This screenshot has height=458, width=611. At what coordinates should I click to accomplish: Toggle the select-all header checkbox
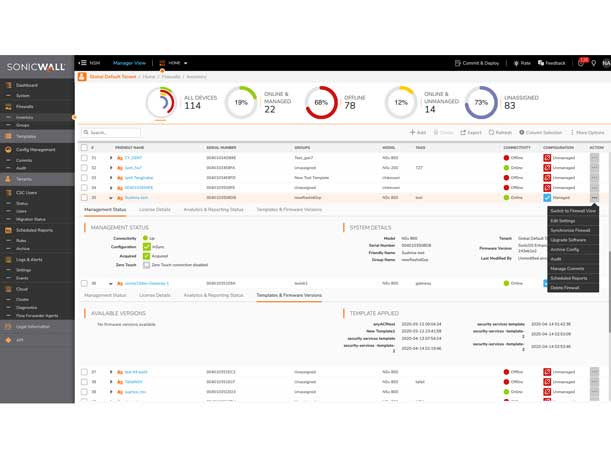tap(84, 147)
